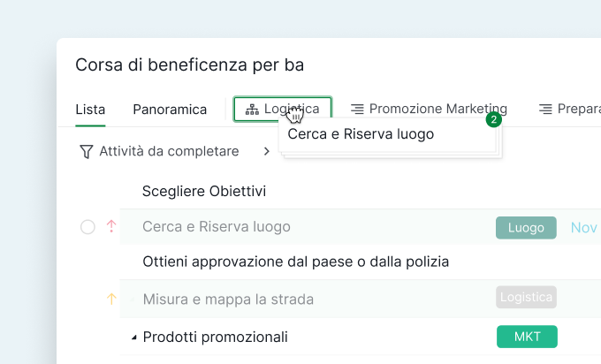Click the green MKT tag

(x=528, y=337)
